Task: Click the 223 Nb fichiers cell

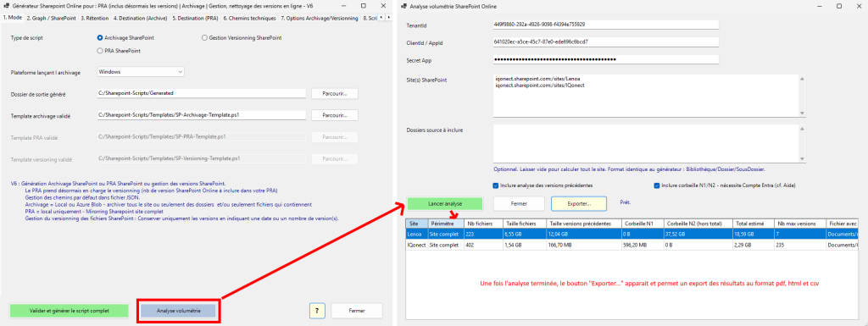Action: click(483, 235)
